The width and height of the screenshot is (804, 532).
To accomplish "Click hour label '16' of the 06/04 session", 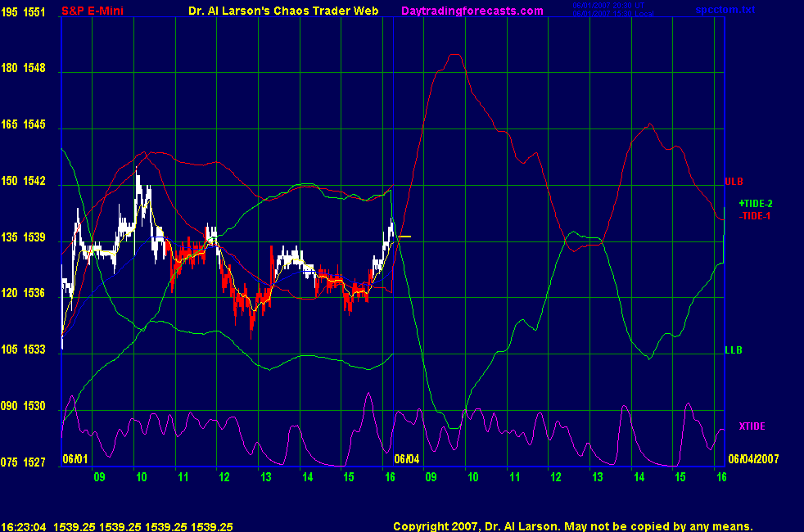I will (721, 477).
